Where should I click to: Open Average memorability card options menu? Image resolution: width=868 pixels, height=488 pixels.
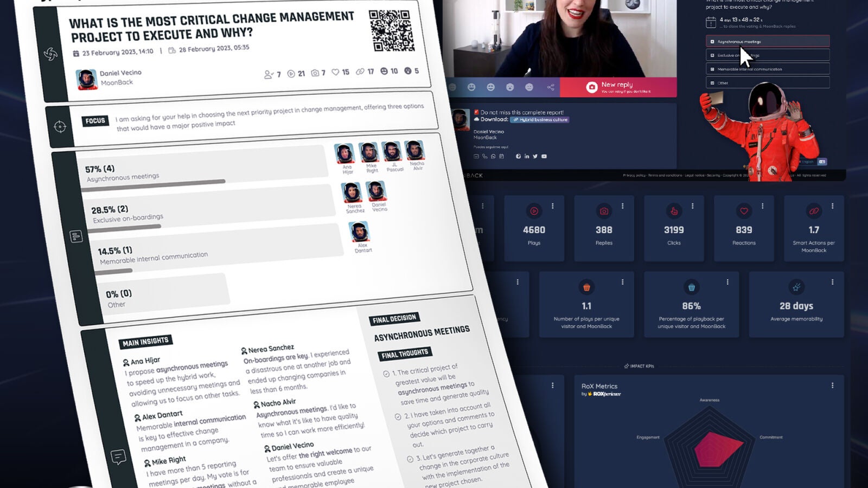coord(833,282)
